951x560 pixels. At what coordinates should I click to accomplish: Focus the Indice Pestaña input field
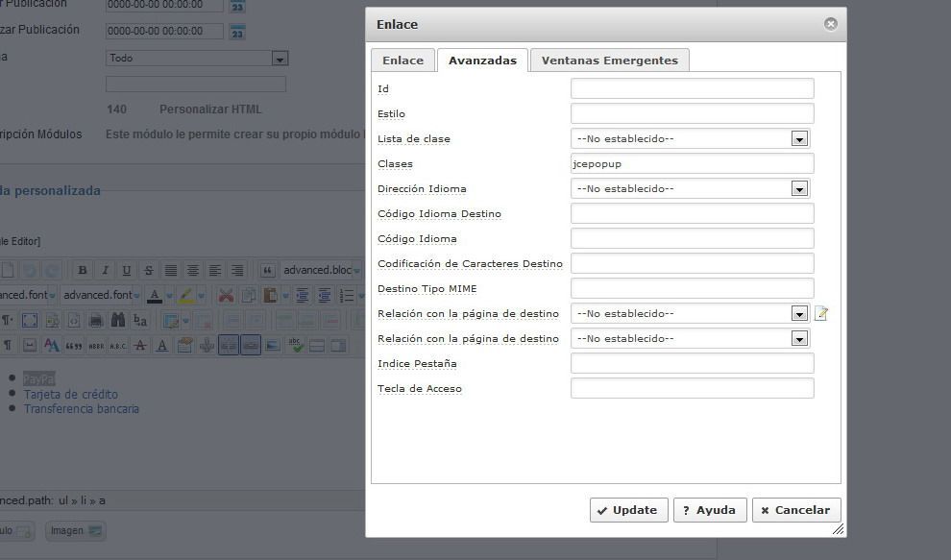tap(692, 363)
